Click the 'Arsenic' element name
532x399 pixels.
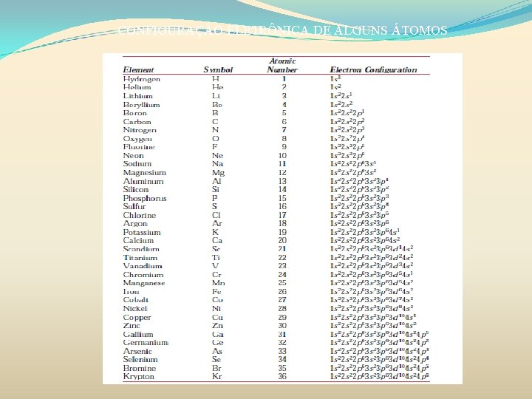[x=137, y=351]
